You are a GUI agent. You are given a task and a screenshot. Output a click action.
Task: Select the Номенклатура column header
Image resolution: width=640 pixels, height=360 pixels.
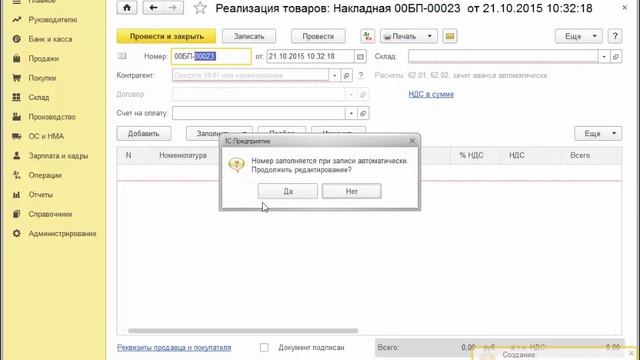183,156
